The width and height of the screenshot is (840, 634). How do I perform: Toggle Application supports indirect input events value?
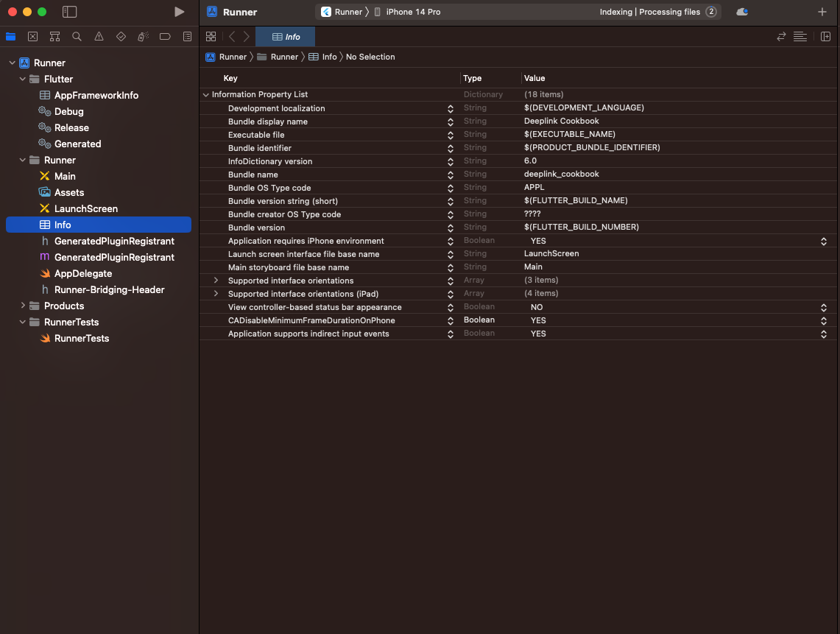[x=823, y=334]
